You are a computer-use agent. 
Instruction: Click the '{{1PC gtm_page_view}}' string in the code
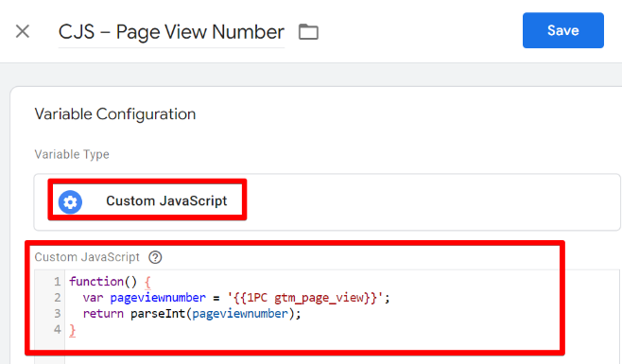(305, 298)
